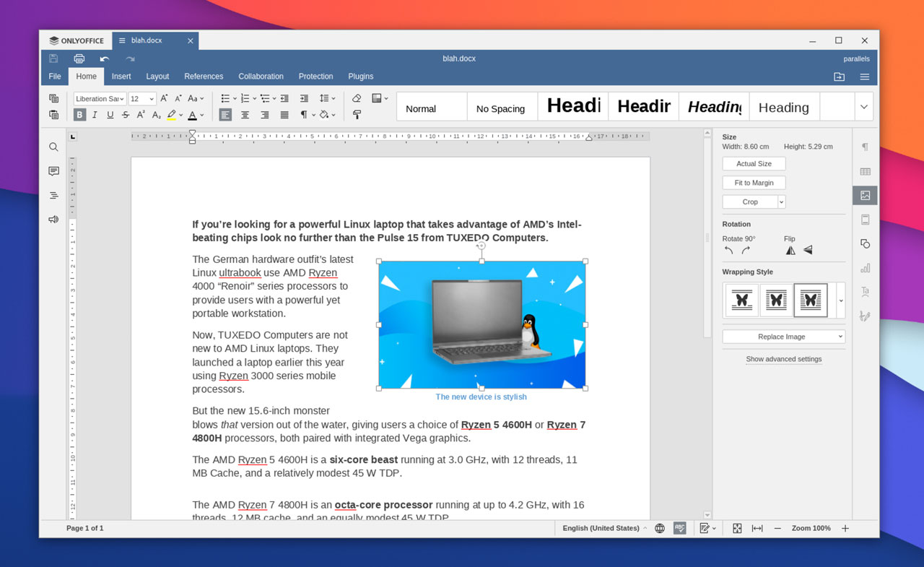This screenshot has height=567, width=924.
Task: Apply the font color swatch
Action: coord(192,115)
